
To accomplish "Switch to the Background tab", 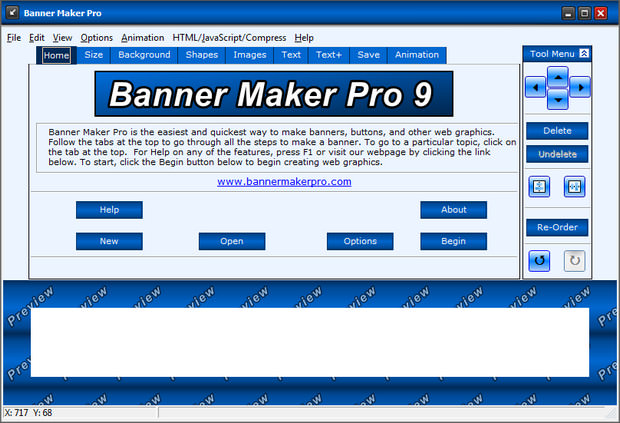I will [x=144, y=55].
